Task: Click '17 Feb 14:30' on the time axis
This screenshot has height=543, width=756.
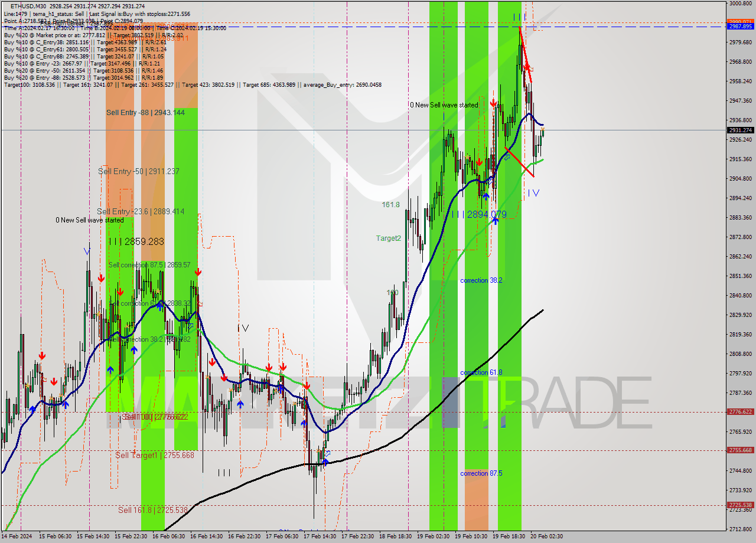Action: click(319, 537)
